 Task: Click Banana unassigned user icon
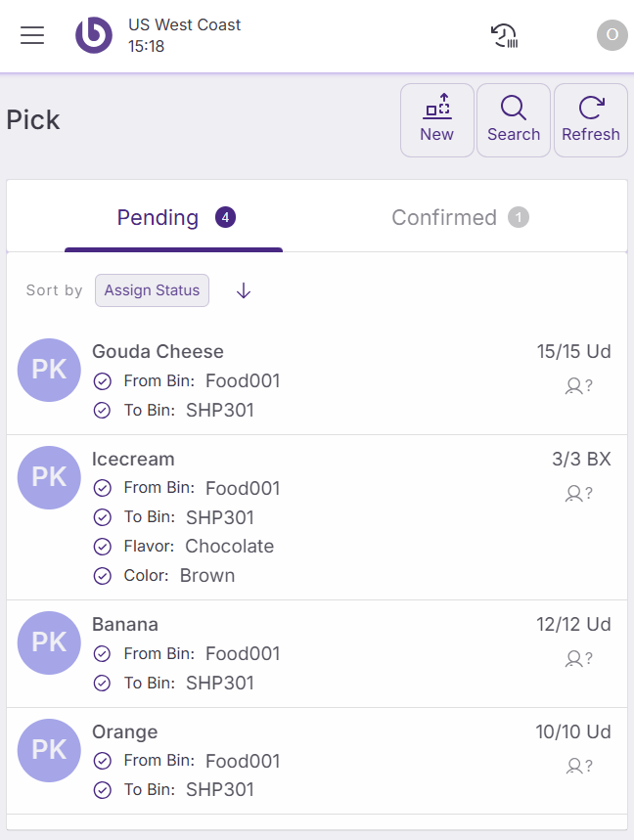[x=578, y=659]
